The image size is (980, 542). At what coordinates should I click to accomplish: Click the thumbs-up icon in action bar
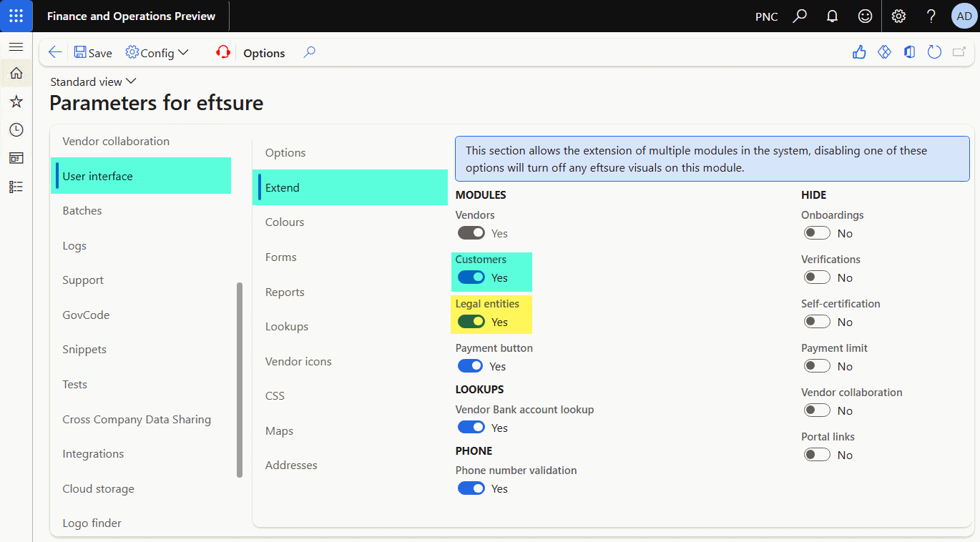[x=859, y=52]
